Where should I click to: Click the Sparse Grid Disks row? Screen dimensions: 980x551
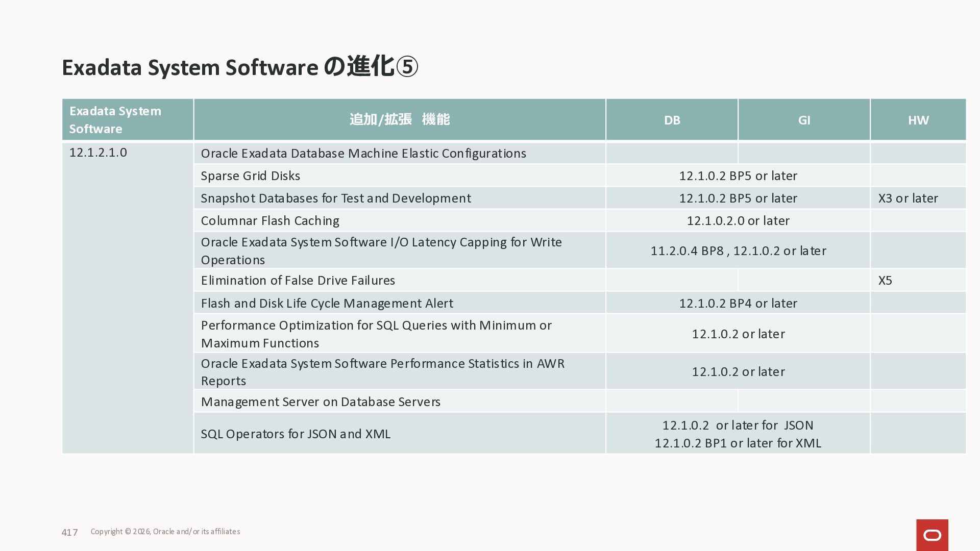(x=250, y=176)
